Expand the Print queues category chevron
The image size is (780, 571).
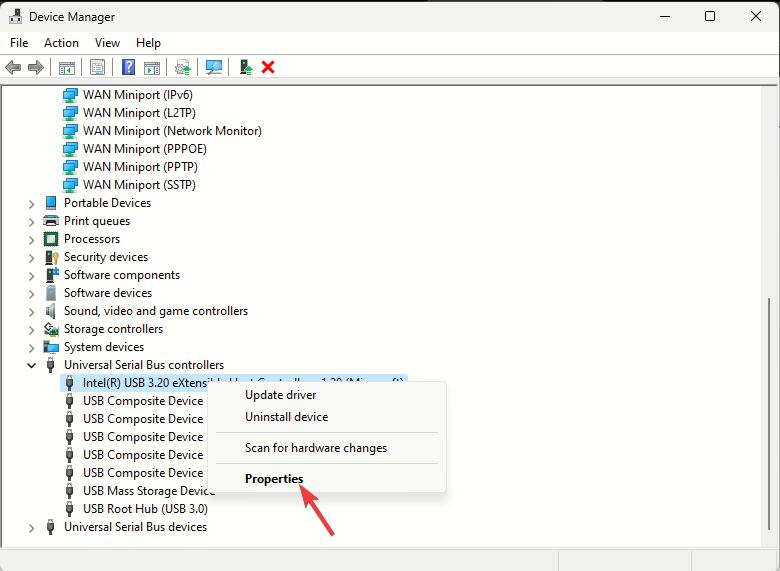pyautogui.click(x=31, y=221)
